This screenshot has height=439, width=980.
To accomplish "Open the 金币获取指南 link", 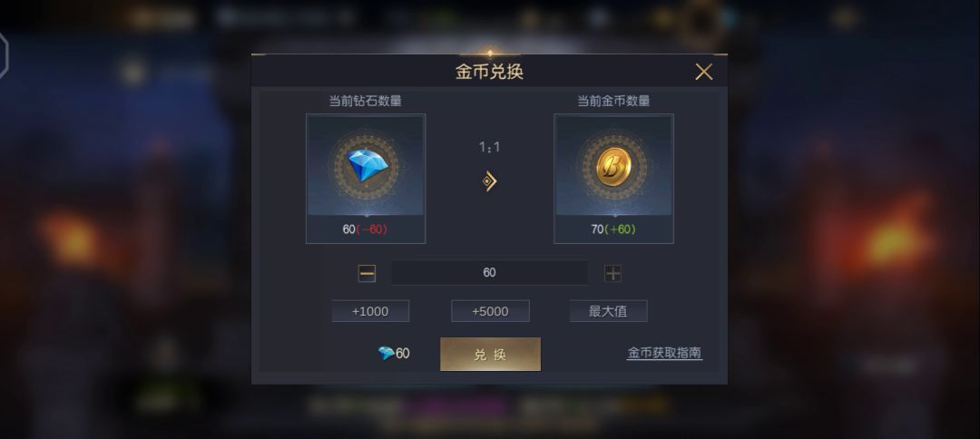I will point(664,353).
